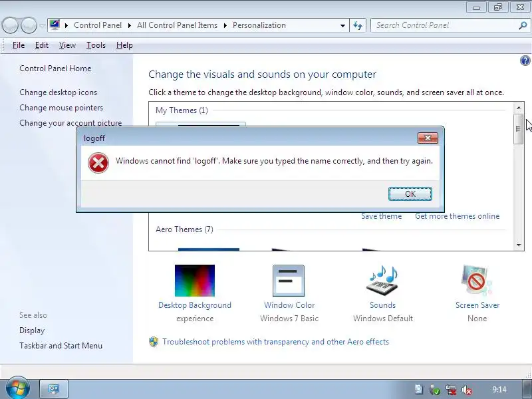This screenshot has height=399, width=532.
Task: Open Change mouse pointers link
Action: 61,108
